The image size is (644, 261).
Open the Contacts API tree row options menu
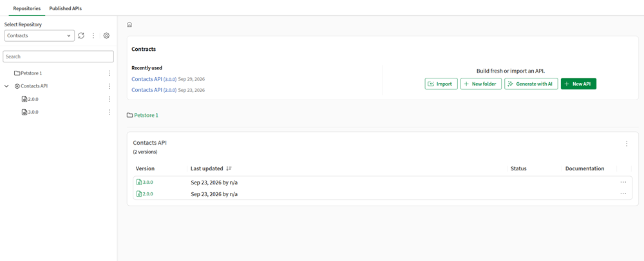pyautogui.click(x=109, y=86)
